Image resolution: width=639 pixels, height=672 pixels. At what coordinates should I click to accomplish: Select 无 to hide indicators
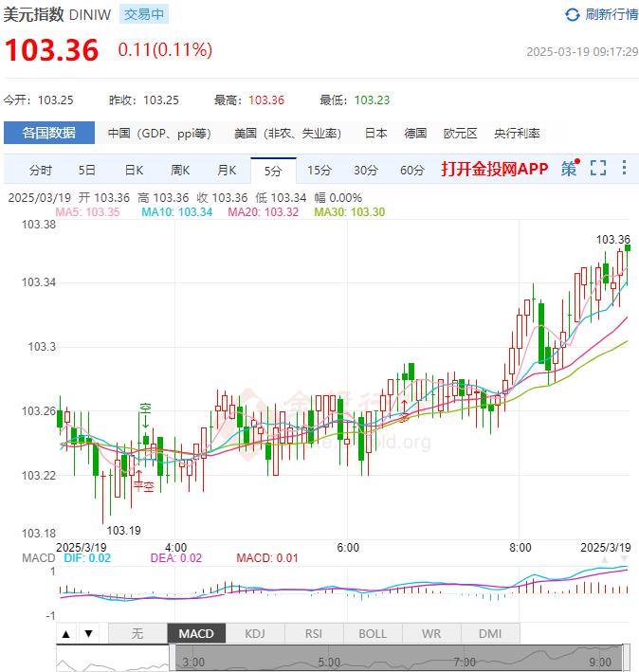click(137, 633)
